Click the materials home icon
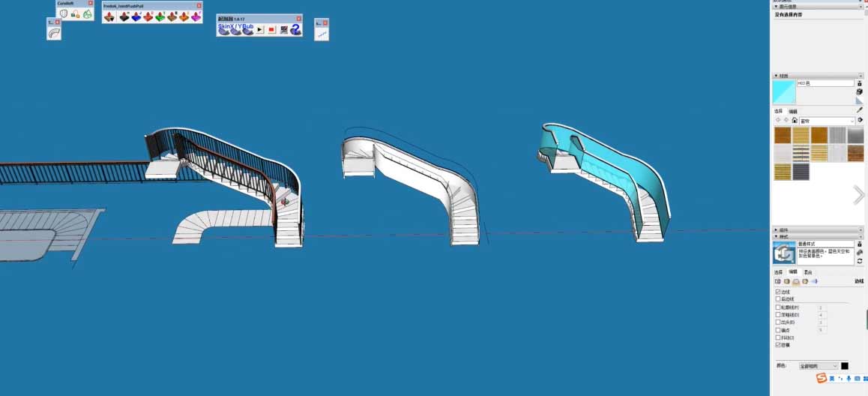 tap(795, 120)
